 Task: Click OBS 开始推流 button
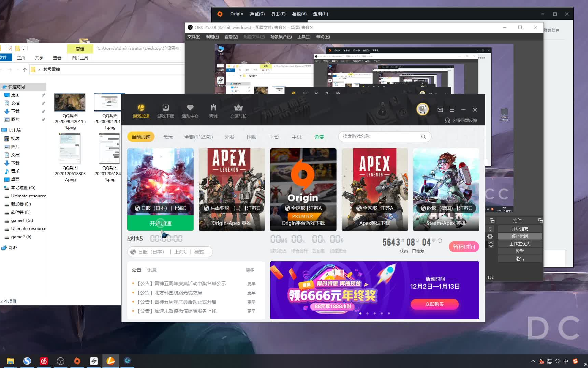point(520,229)
